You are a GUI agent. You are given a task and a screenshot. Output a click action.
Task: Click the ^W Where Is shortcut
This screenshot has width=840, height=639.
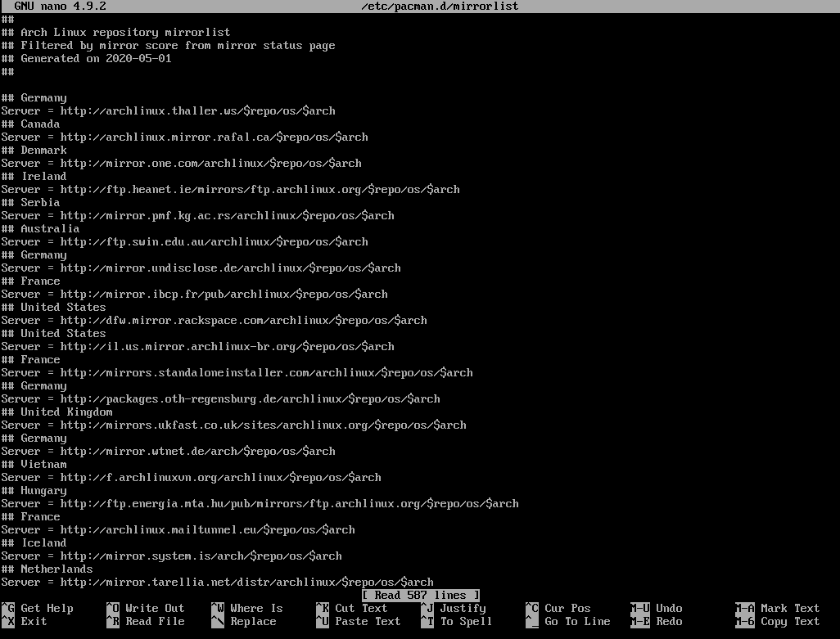247,609
